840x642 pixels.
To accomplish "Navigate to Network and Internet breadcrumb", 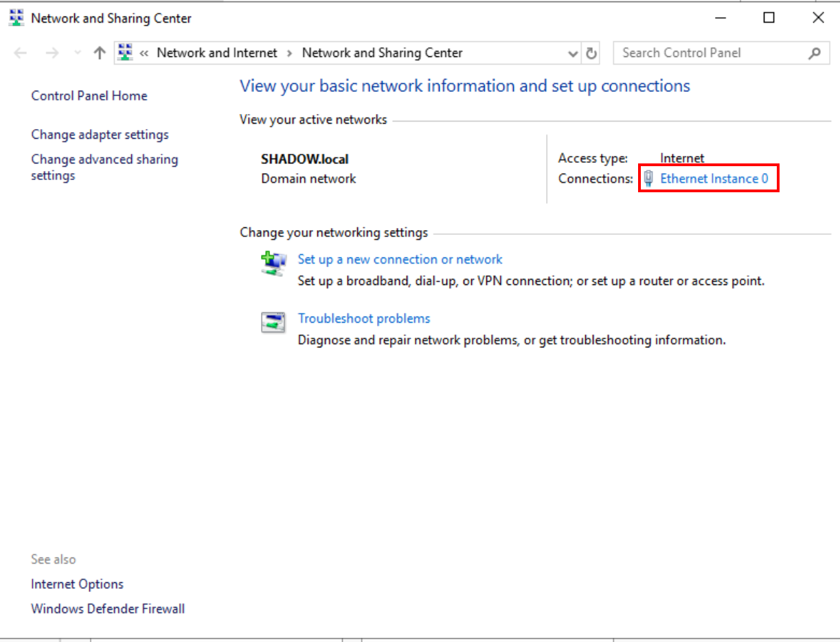I will (217, 53).
